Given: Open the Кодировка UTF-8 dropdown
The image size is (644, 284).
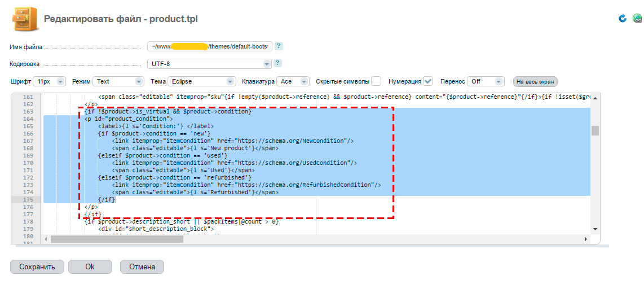Looking at the screenshot, I should point(209,64).
